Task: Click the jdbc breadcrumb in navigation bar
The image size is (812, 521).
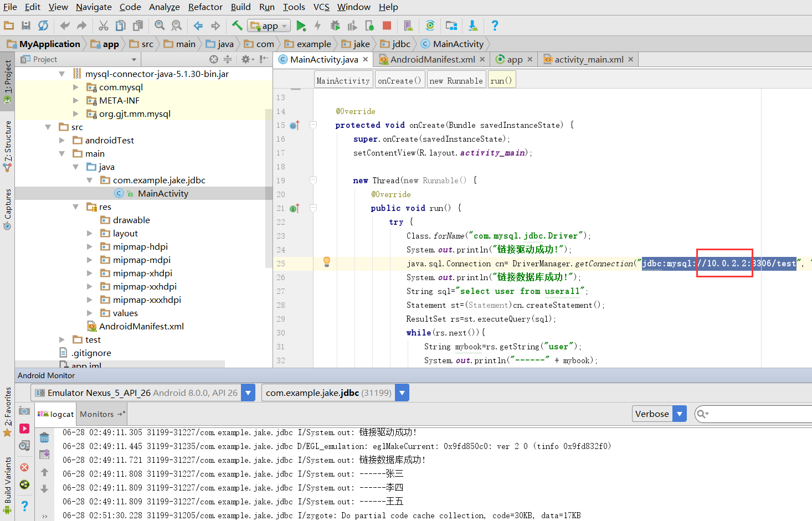Action: 400,44
